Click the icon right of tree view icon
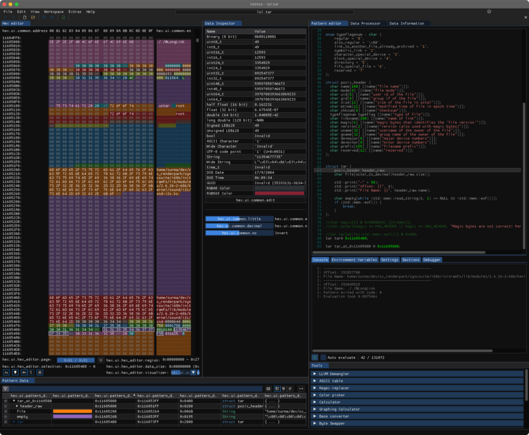This screenshot has height=435, width=529. [x=283, y=389]
